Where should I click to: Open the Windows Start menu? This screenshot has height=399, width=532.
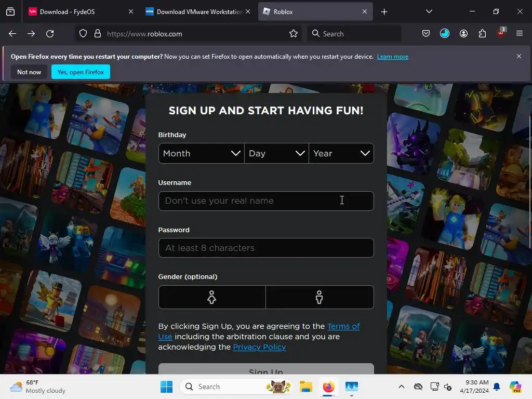pyautogui.click(x=166, y=387)
